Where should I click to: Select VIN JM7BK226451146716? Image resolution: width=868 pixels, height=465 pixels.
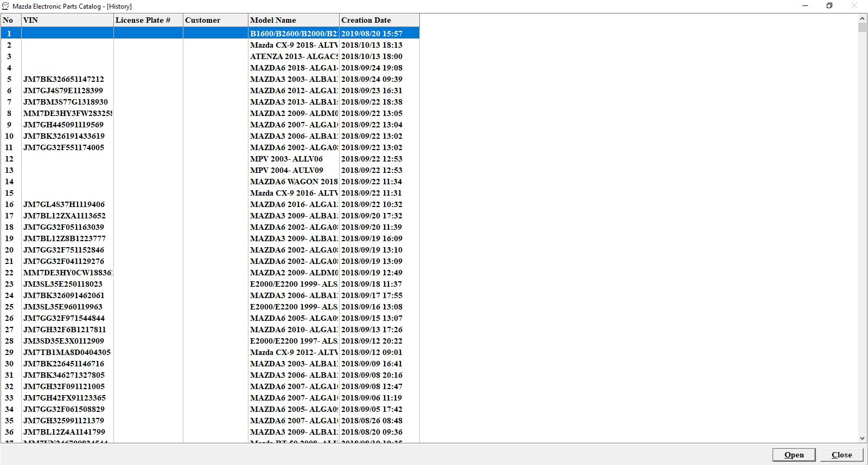[x=63, y=364]
